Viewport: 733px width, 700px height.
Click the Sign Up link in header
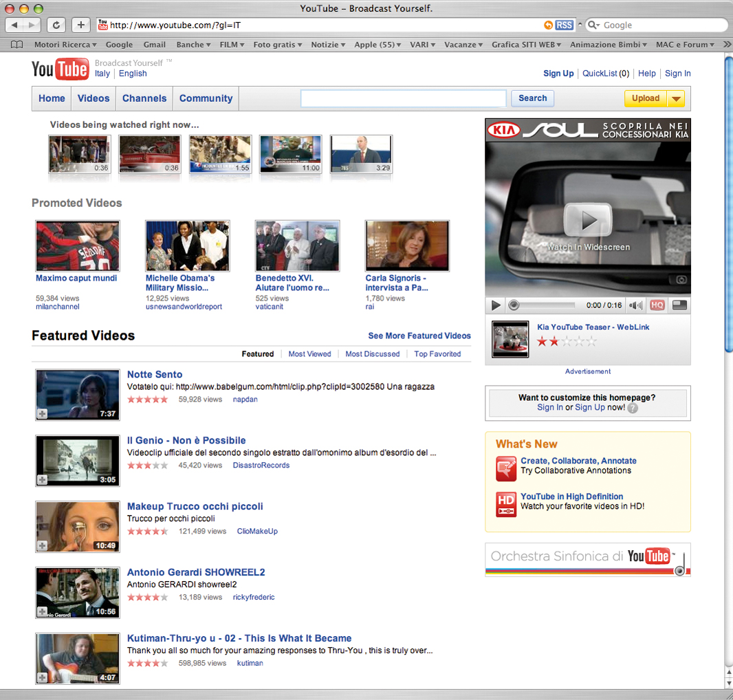coord(558,74)
